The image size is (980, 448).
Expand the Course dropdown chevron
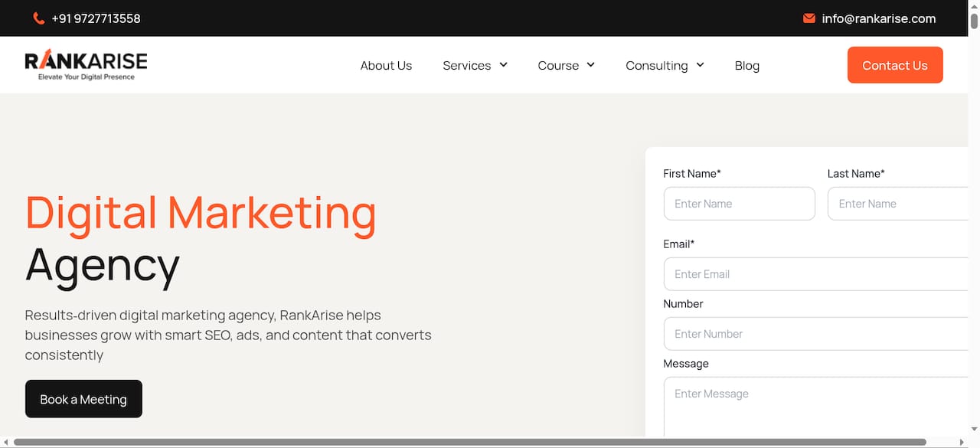coord(590,65)
